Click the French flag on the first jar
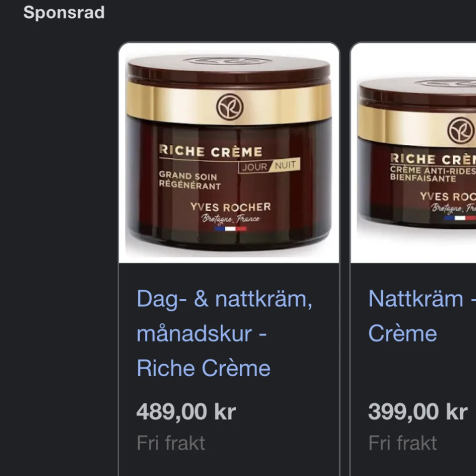476x476 pixels. click(x=231, y=228)
